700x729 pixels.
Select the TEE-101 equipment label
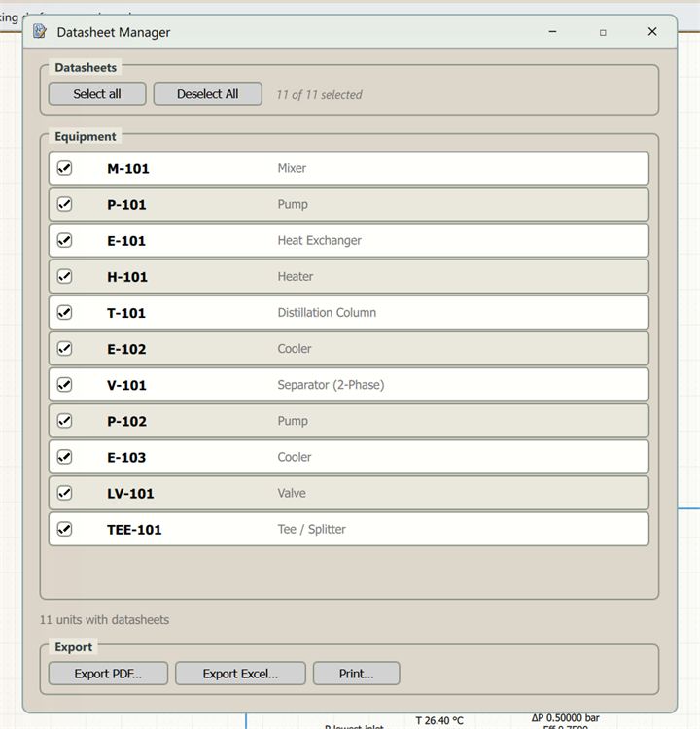(x=134, y=530)
